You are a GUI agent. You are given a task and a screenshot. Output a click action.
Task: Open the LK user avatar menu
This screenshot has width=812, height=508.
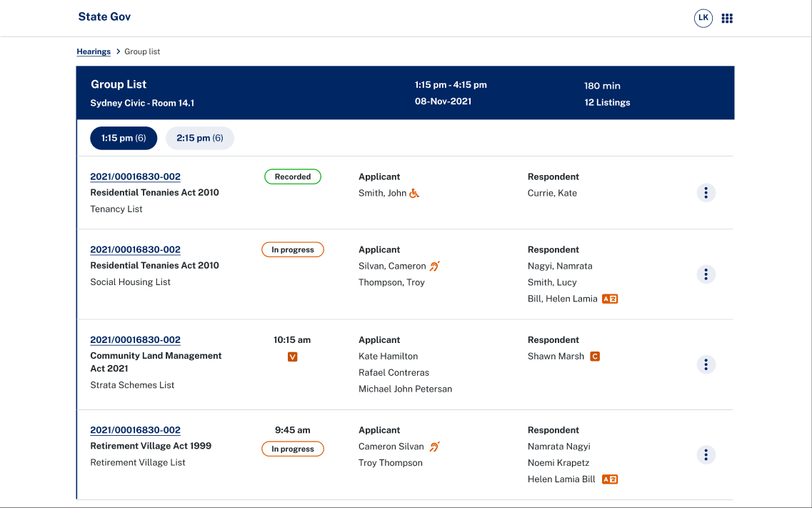pyautogui.click(x=703, y=18)
